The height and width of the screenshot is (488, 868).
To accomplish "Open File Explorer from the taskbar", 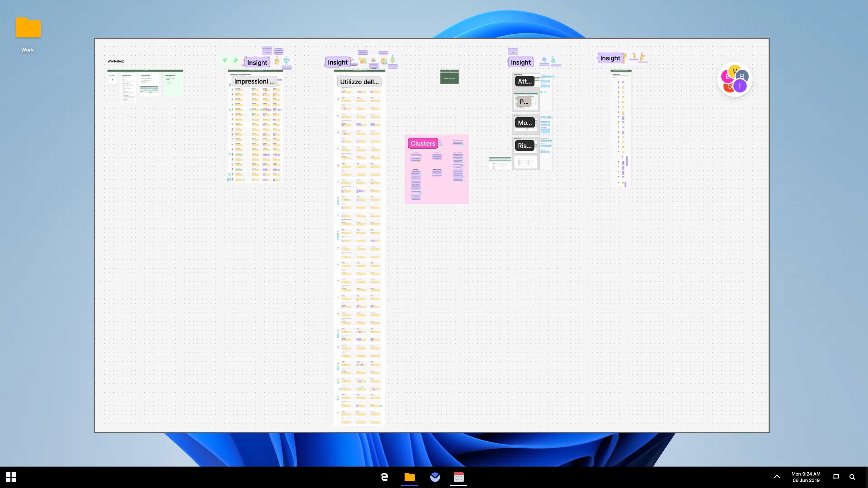I will (x=410, y=477).
